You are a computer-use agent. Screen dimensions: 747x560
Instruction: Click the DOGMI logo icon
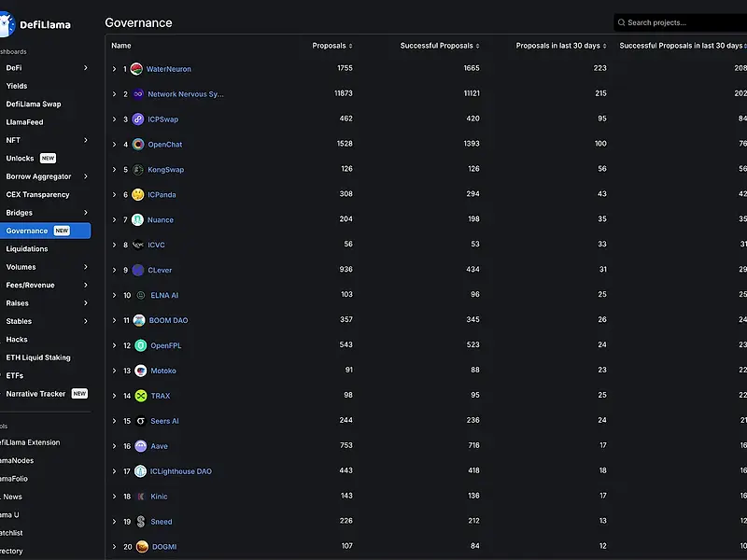(142, 547)
